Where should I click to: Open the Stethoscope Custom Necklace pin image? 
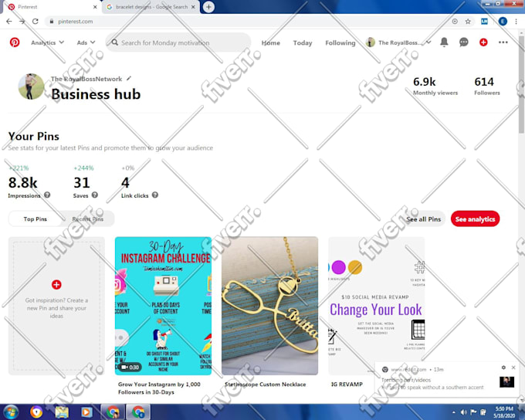pyautogui.click(x=270, y=306)
